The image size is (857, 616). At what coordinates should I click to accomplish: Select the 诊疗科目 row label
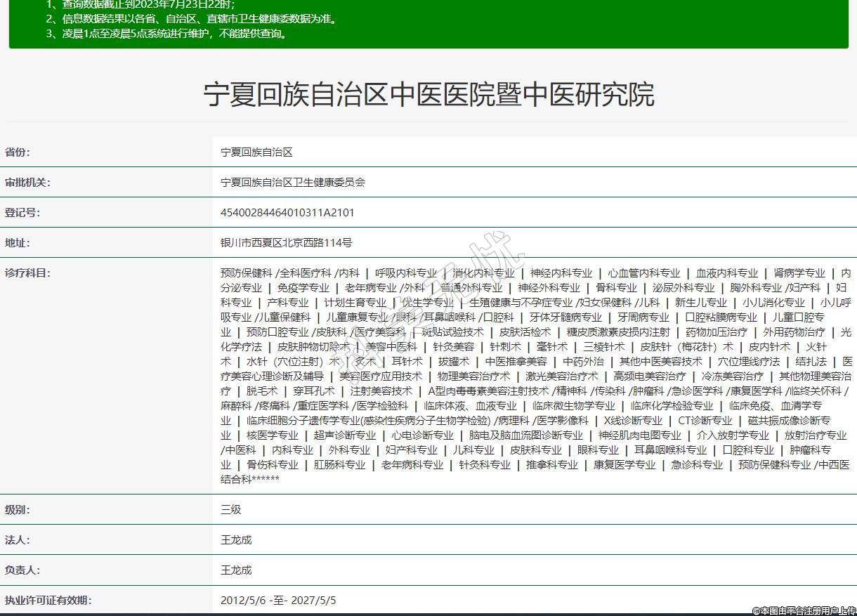tap(27, 273)
